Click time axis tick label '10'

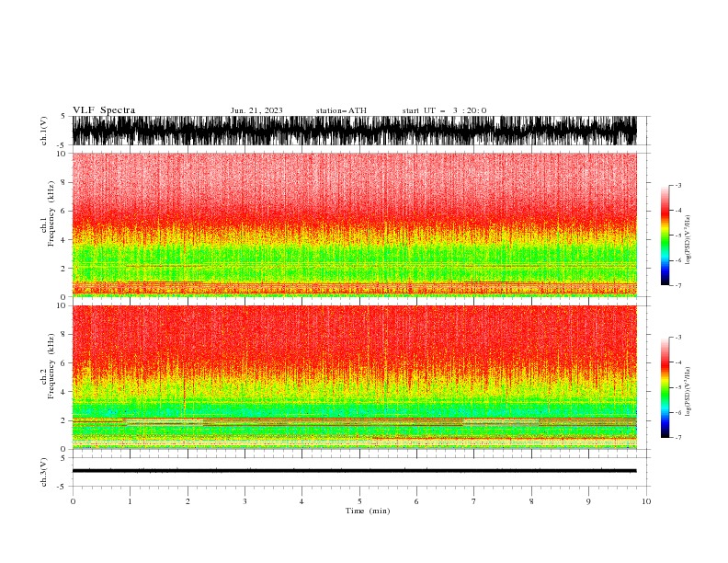646,501
